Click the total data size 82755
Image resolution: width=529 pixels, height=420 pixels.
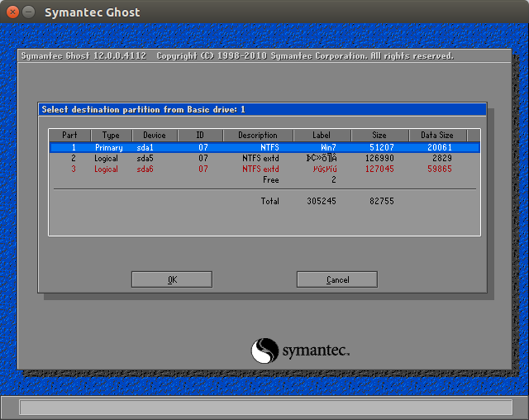(x=382, y=202)
